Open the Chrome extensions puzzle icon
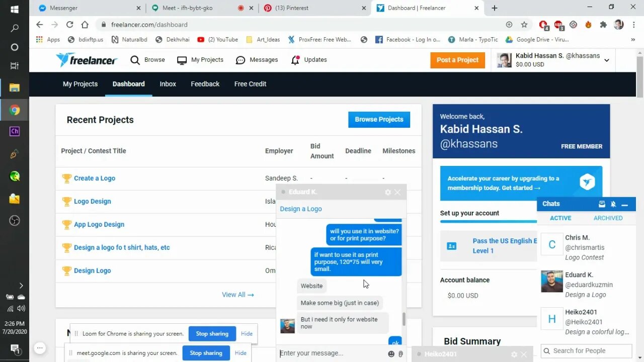The image size is (644, 362). (603, 25)
